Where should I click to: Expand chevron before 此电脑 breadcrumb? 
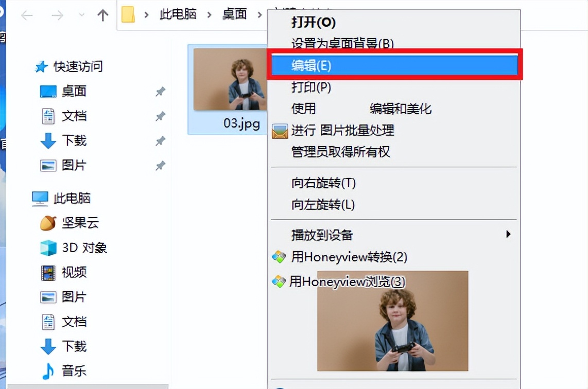[147, 15]
